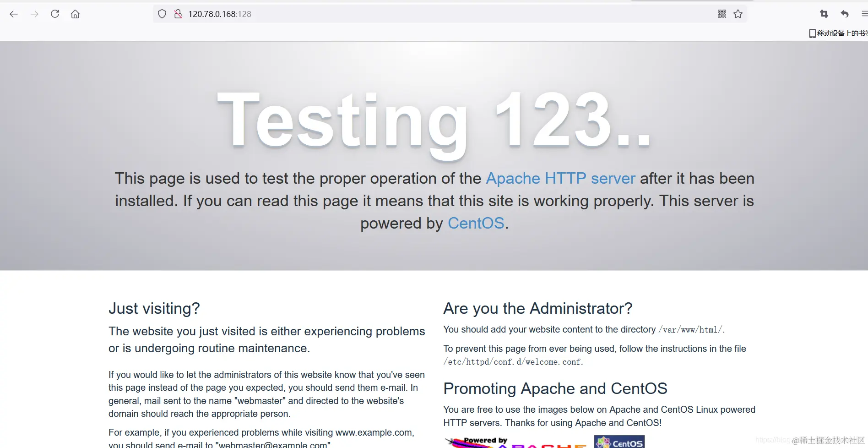
Task: Reload the current page
Action: point(55,14)
